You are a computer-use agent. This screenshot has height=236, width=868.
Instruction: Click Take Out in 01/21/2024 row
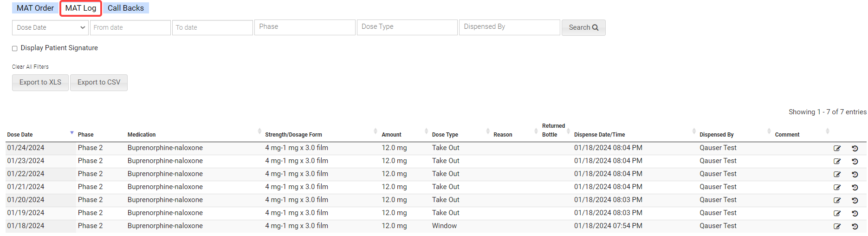pyautogui.click(x=446, y=187)
